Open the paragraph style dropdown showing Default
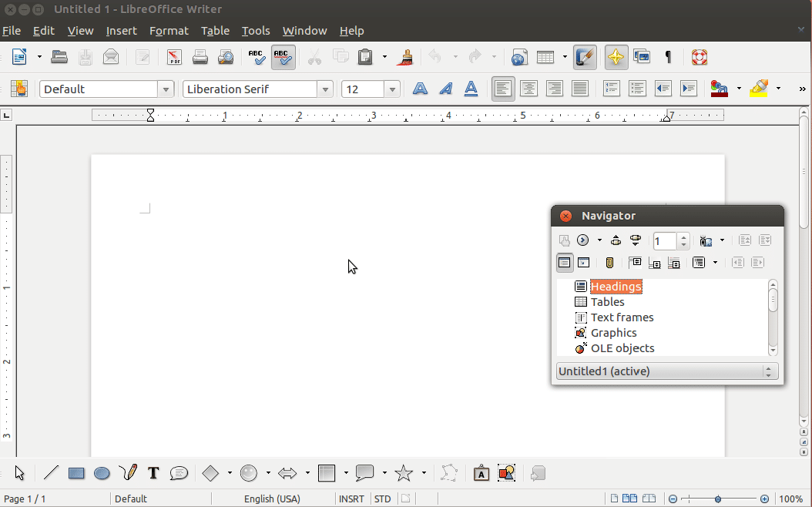Screen dimensions: 812x507 [x=166, y=89]
